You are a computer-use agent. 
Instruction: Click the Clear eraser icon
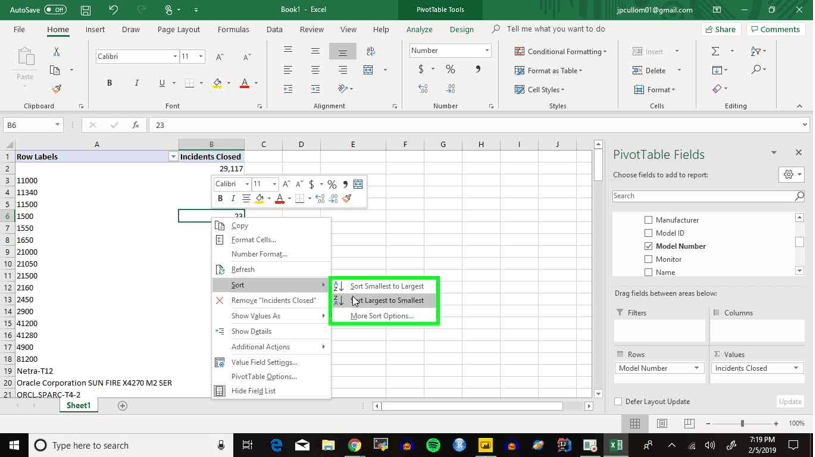[717, 89]
